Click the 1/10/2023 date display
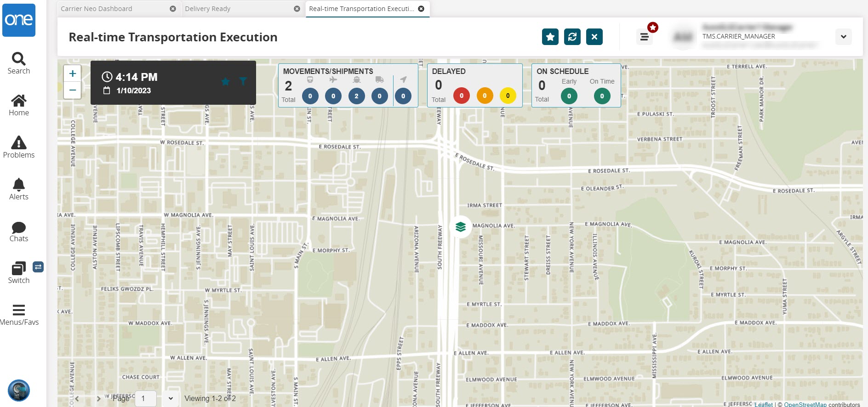 tap(134, 90)
